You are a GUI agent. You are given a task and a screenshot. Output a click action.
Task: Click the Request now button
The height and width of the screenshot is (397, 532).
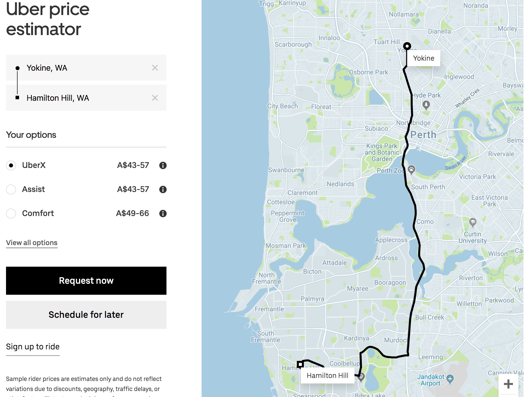pyautogui.click(x=86, y=281)
